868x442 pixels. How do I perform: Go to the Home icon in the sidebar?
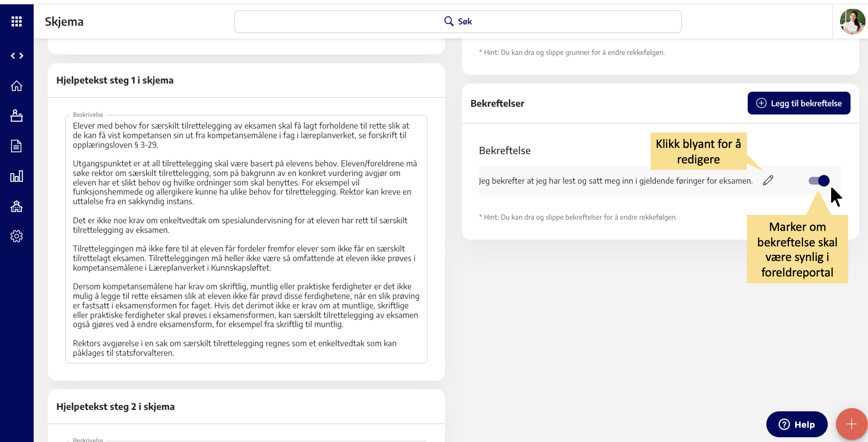coord(16,86)
